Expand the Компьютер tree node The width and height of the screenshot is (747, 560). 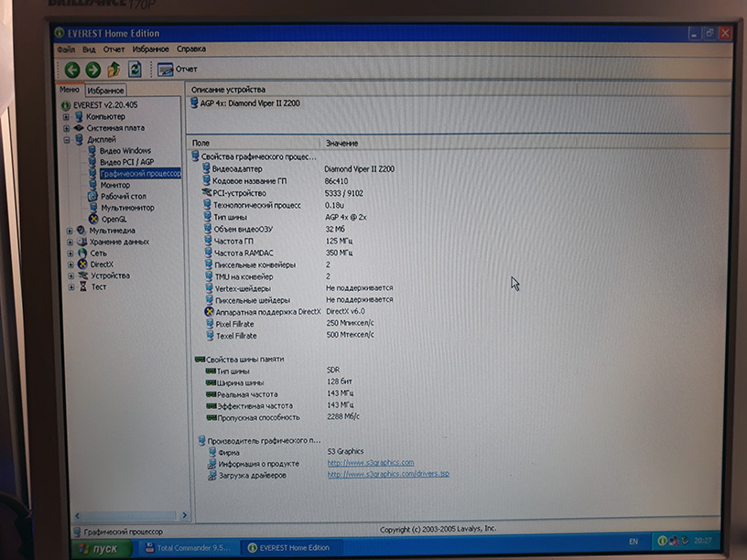click(x=66, y=117)
